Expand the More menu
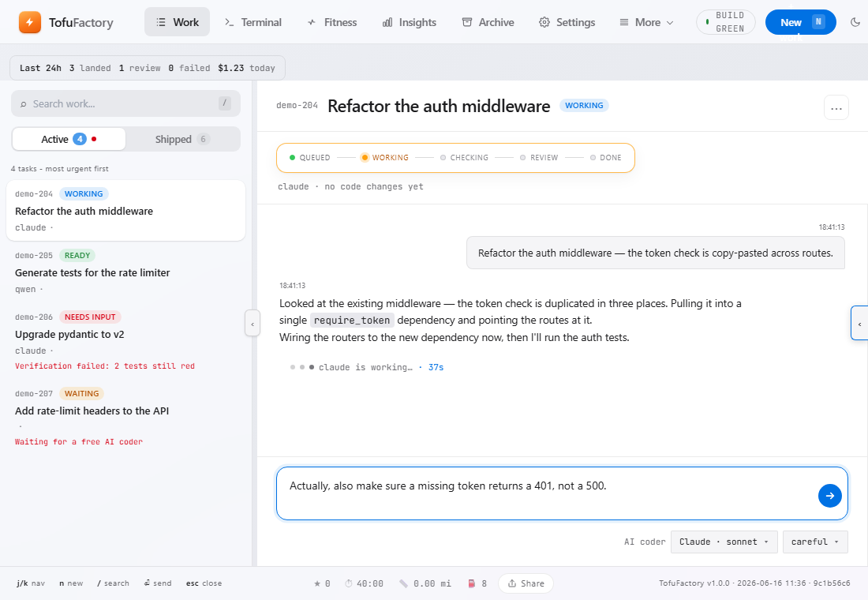Image resolution: width=868 pixels, height=600 pixels. click(646, 22)
